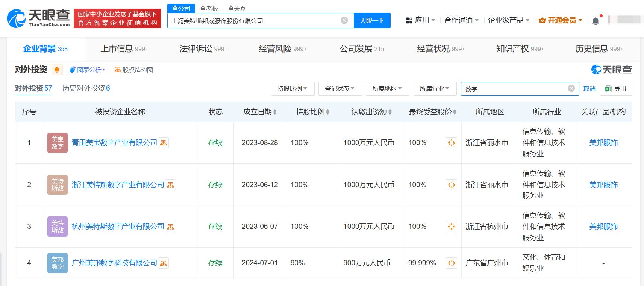Viewport: 644px width, 286px height.
Task: Open equity structure icon for 浙江美特斯数字产业有限公司
Action: point(171,185)
